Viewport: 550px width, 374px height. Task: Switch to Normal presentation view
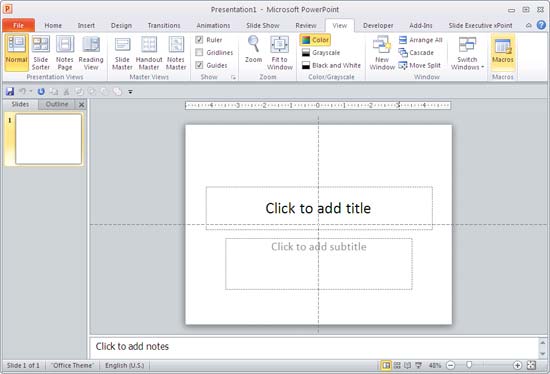[16, 53]
